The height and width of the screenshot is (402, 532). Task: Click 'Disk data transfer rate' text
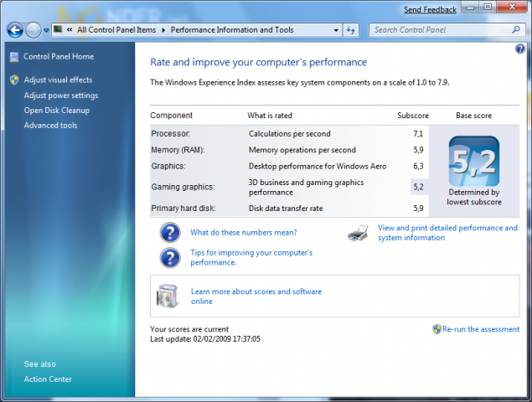click(x=286, y=209)
